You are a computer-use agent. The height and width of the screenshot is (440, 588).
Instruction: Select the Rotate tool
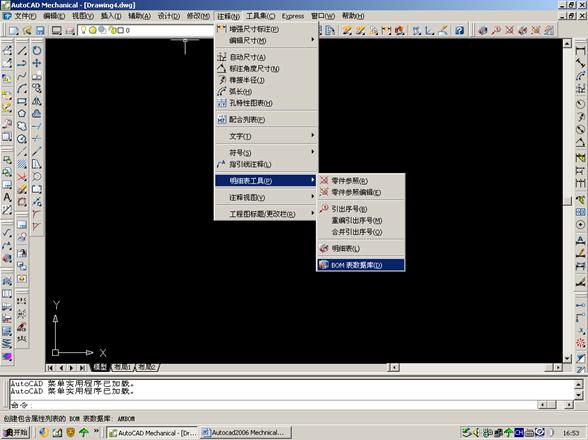(37, 50)
